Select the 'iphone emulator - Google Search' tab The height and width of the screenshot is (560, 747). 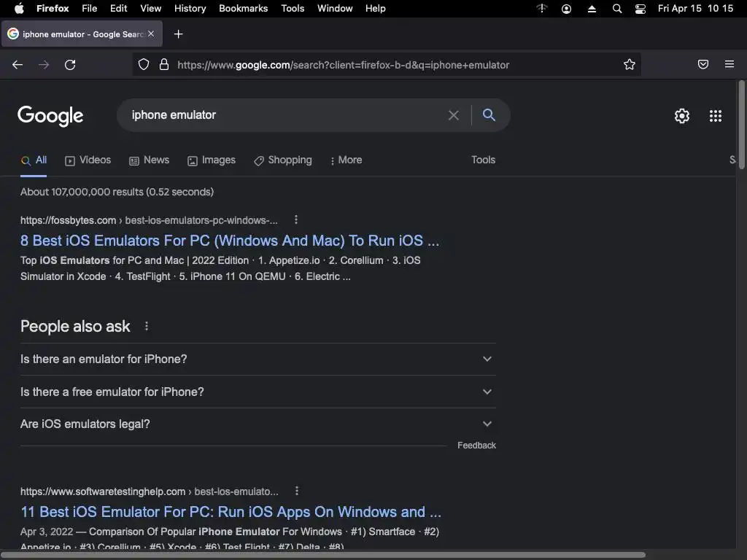click(x=82, y=34)
